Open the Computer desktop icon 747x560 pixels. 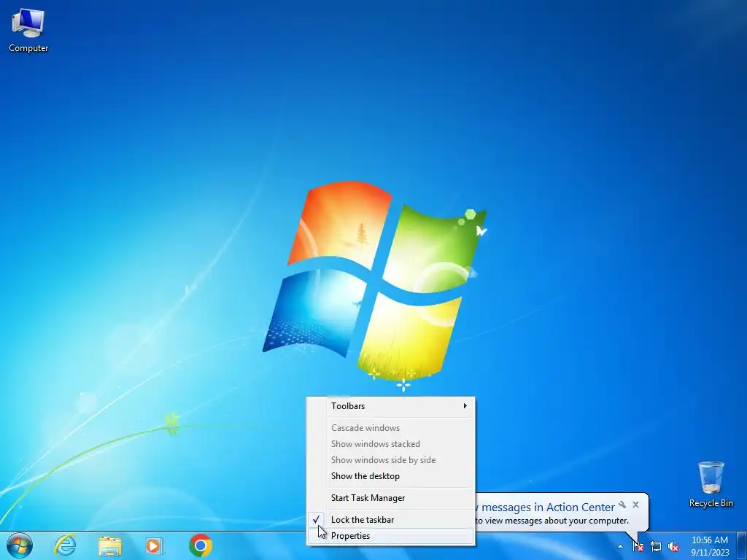pyautogui.click(x=28, y=30)
